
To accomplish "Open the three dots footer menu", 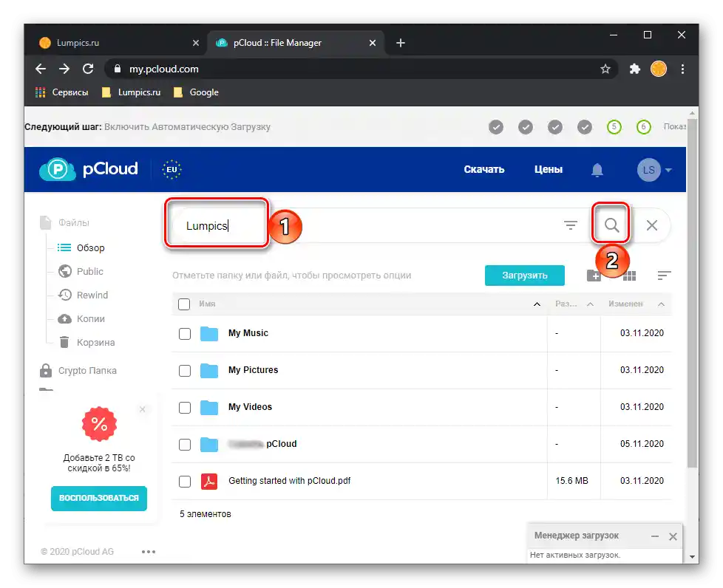I will (x=149, y=552).
